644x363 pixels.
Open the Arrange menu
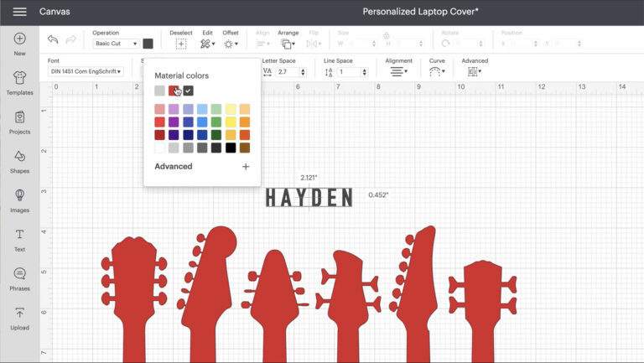(x=288, y=44)
